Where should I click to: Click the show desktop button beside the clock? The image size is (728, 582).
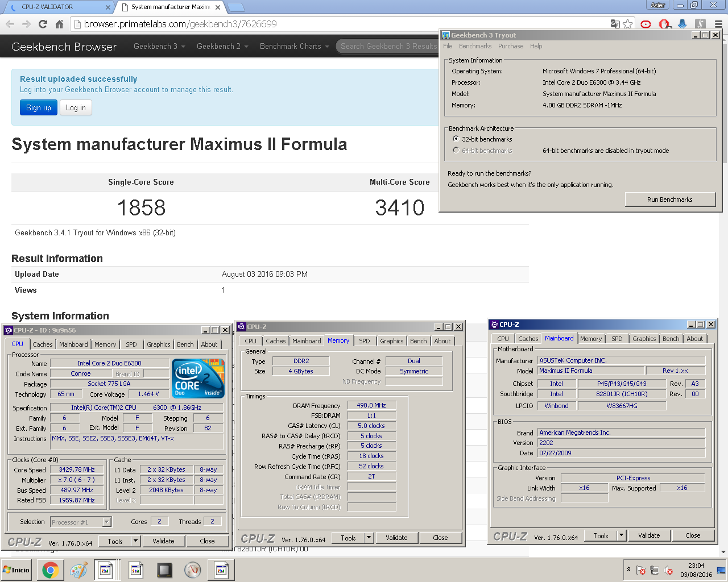721,570
